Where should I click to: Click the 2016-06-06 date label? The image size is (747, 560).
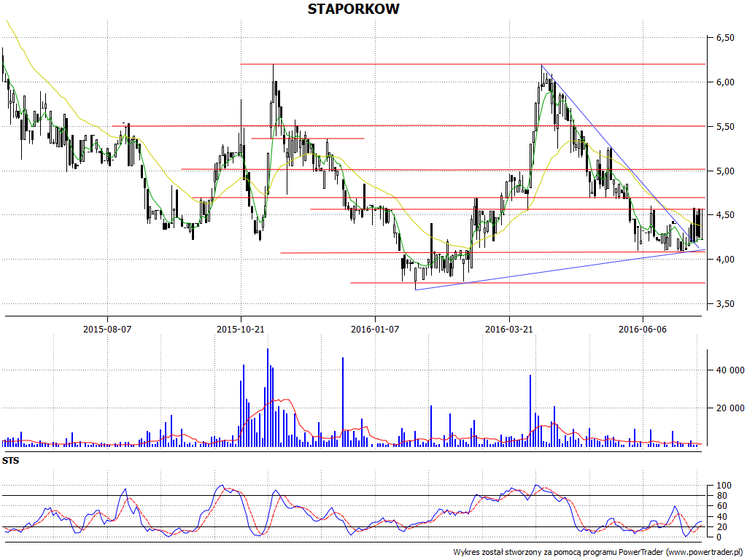point(642,329)
